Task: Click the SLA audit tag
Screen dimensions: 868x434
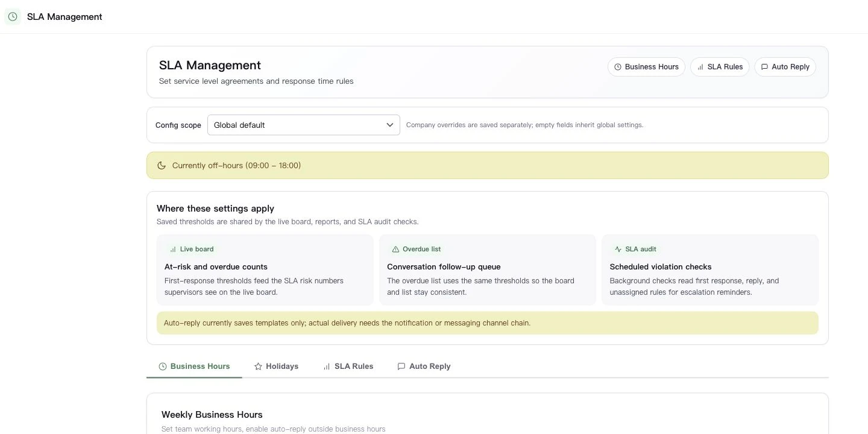Action: [x=635, y=249]
